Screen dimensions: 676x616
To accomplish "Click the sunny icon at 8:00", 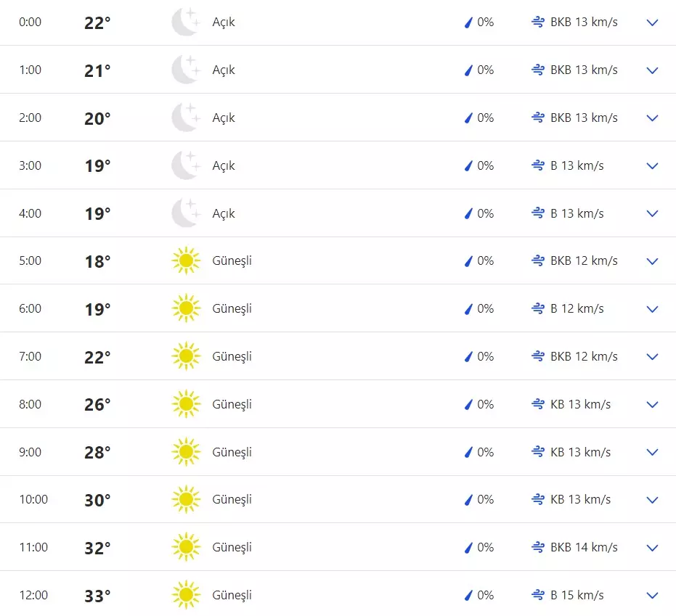I will coord(185,404).
